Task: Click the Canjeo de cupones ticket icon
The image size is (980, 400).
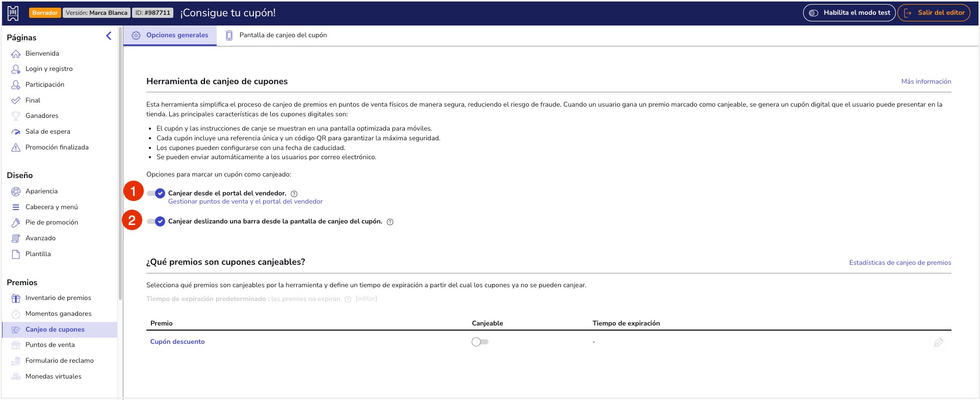Action: [x=16, y=330]
